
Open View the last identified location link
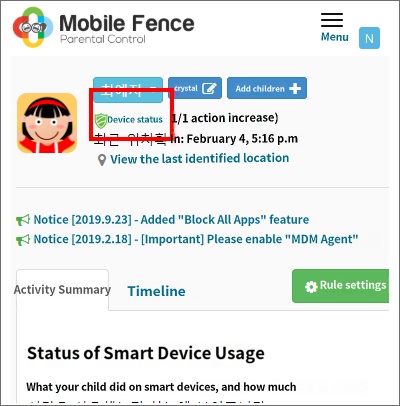point(200,159)
